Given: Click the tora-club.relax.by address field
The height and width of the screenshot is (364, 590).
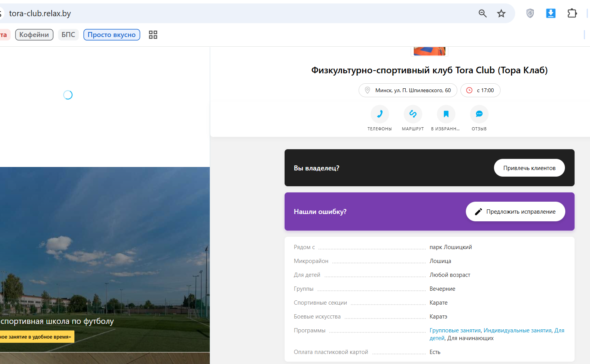Looking at the screenshot, I should click(x=231, y=13).
